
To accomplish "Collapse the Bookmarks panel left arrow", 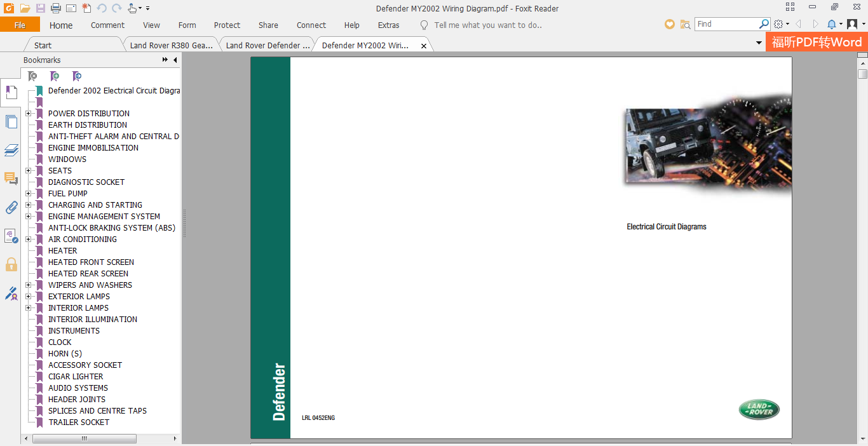I will [175, 60].
